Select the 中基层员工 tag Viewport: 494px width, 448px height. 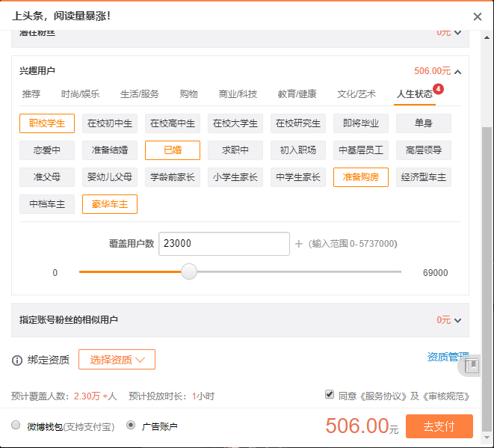tap(361, 150)
